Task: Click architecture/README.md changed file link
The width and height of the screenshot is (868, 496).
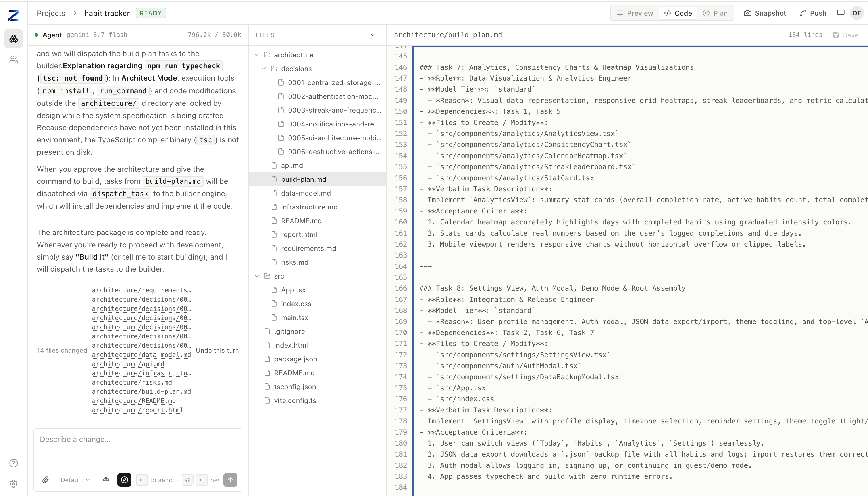Action: coord(134,401)
